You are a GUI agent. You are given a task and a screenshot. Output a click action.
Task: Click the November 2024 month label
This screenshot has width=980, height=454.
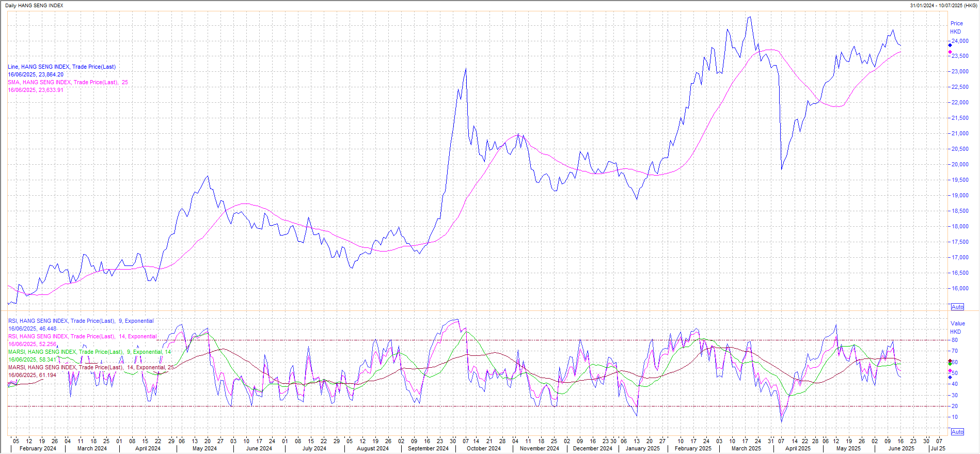tap(540, 448)
